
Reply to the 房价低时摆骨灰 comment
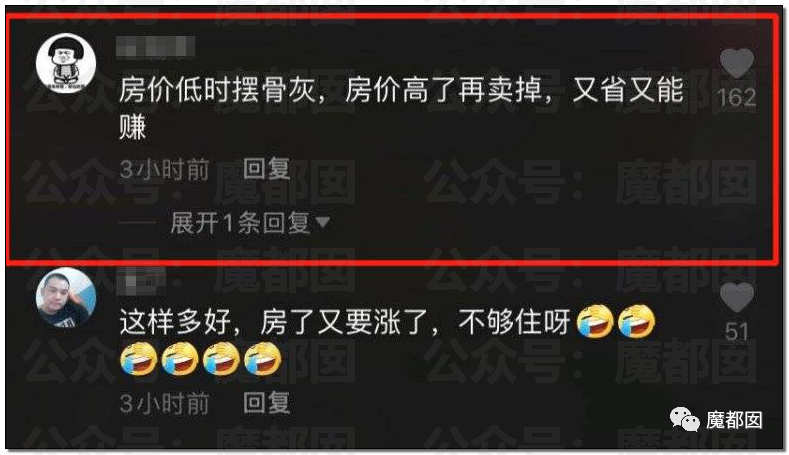pyautogui.click(x=267, y=168)
